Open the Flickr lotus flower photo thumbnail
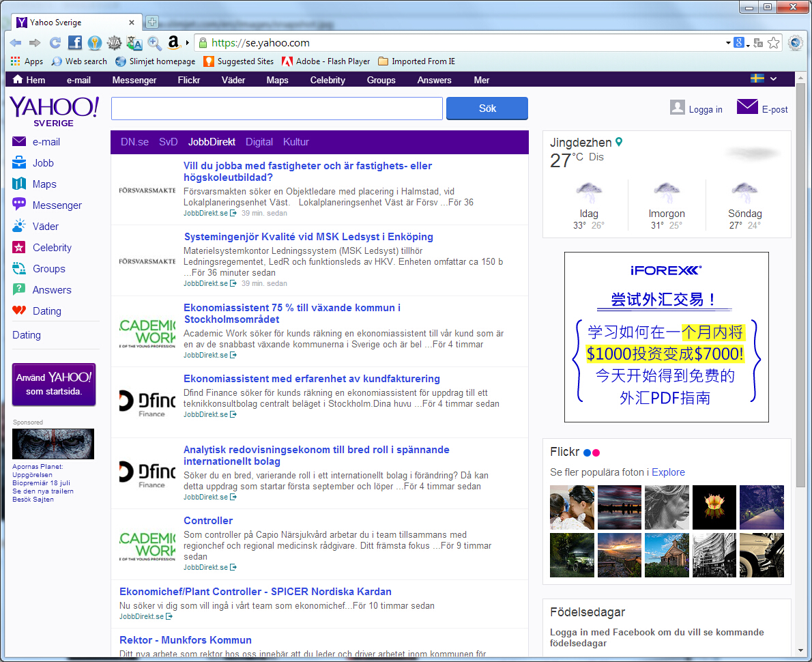The height and width of the screenshot is (662, 812). tap(714, 508)
